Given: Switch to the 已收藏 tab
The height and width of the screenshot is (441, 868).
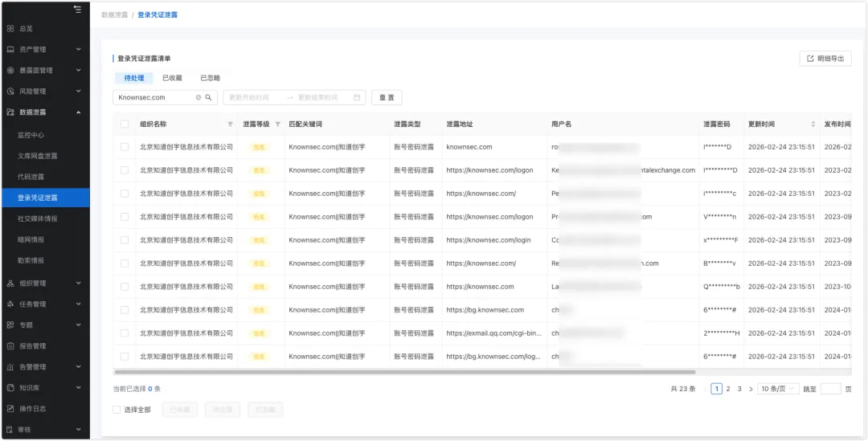Looking at the screenshot, I should (172, 78).
